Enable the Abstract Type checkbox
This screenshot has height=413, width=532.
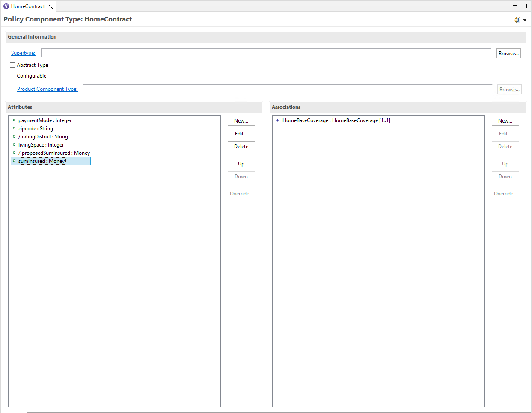tap(13, 65)
